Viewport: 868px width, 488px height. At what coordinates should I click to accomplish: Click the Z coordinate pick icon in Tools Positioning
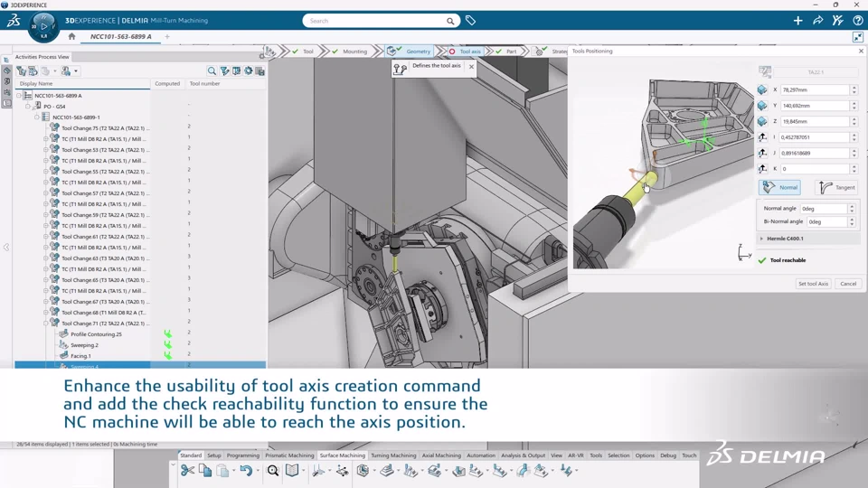tap(762, 121)
